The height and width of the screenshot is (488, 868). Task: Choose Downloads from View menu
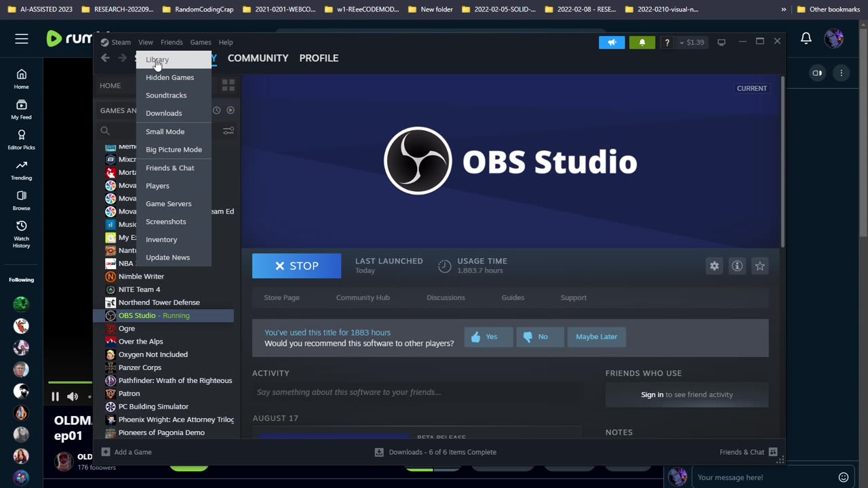(174, 113)
